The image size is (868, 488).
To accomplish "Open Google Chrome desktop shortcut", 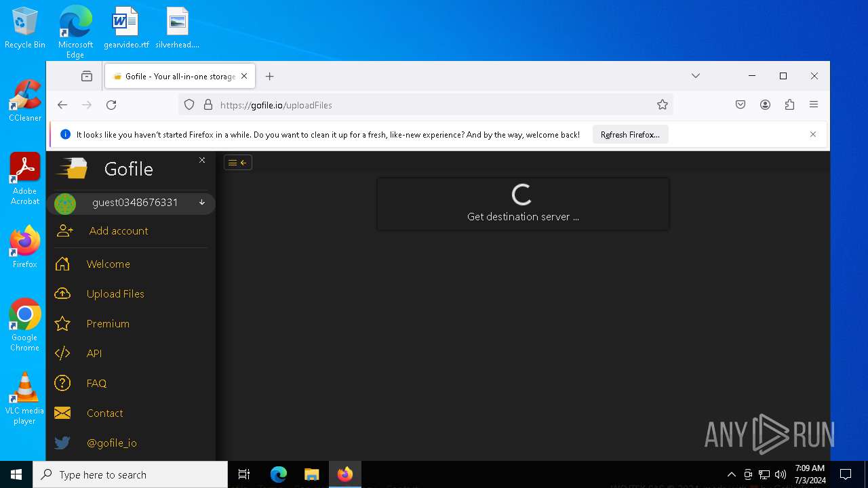I will [25, 325].
